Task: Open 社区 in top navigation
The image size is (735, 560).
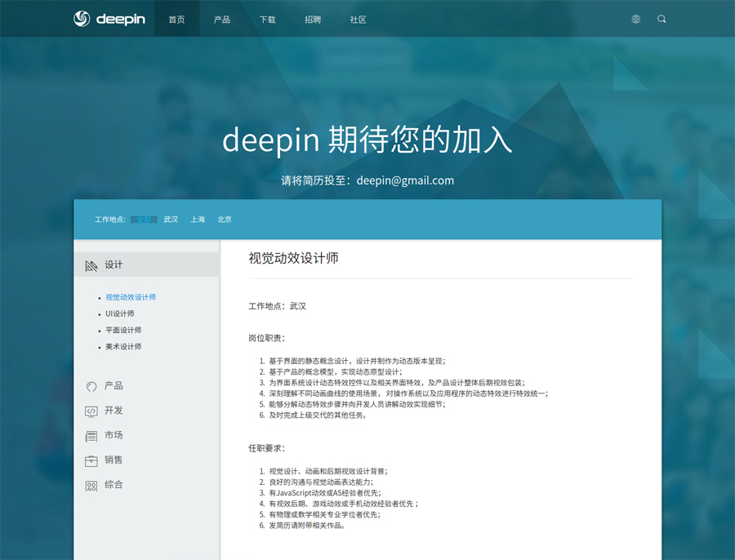Action: [359, 20]
